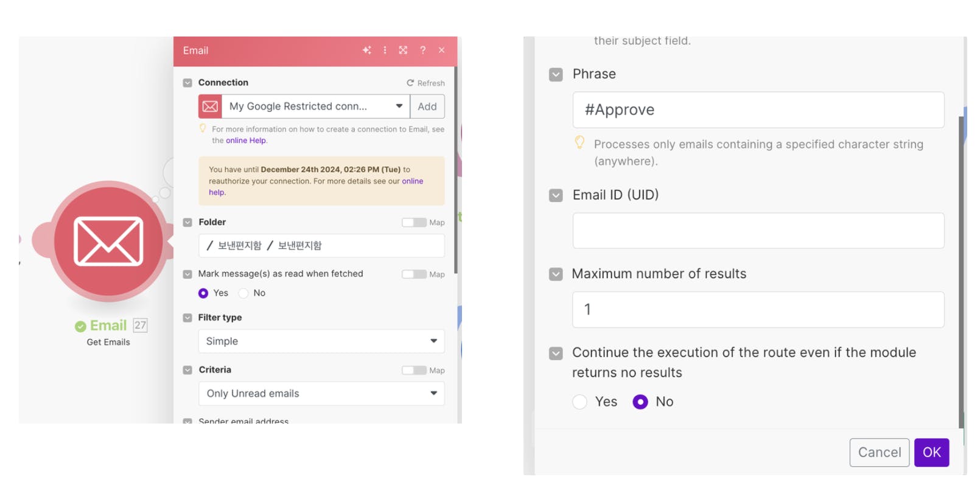
Task: Select Yes for continue execution option
Action: point(580,402)
